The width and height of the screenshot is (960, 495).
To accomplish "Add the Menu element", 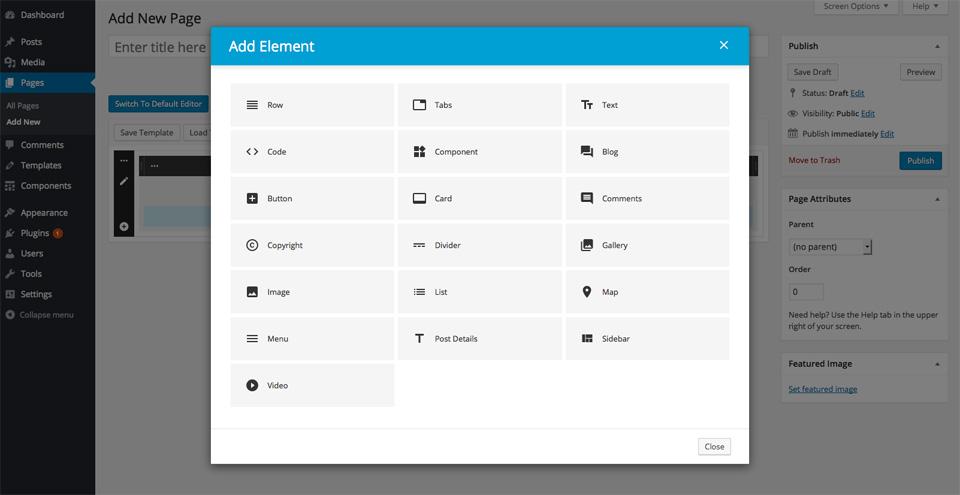I will [x=312, y=338].
